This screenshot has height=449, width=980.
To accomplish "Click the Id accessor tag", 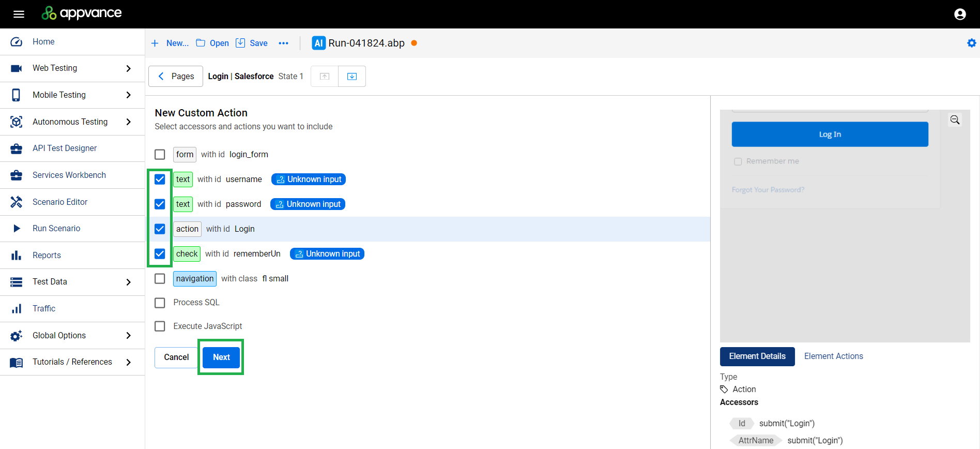I will (742, 424).
